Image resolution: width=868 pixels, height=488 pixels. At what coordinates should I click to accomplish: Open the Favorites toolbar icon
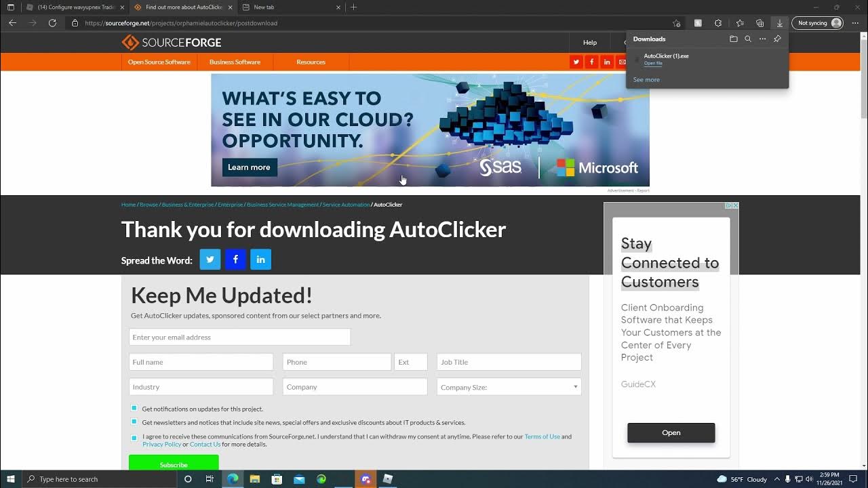pyautogui.click(x=740, y=23)
